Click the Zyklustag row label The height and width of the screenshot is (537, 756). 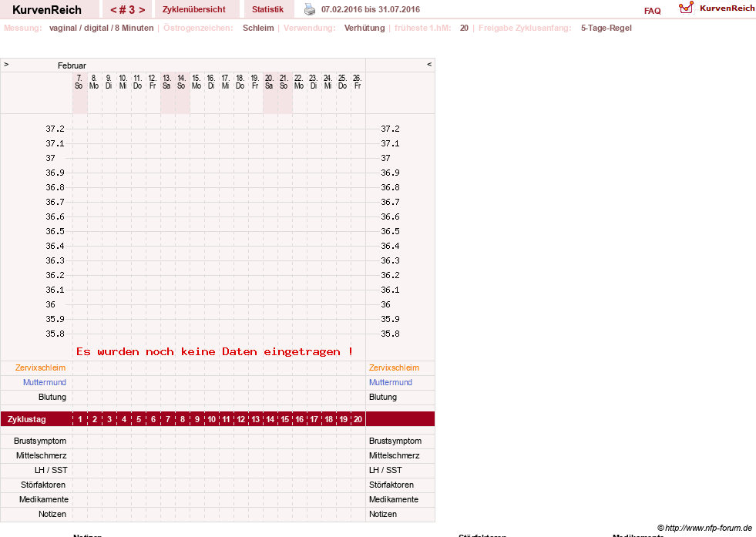tap(27, 419)
